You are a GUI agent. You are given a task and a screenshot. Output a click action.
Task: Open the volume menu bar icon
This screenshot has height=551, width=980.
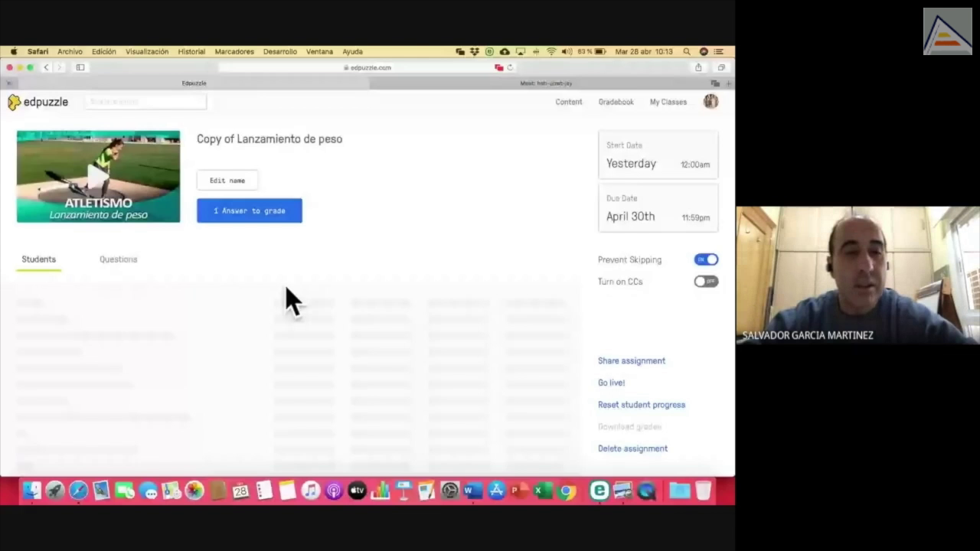pos(567,51)
